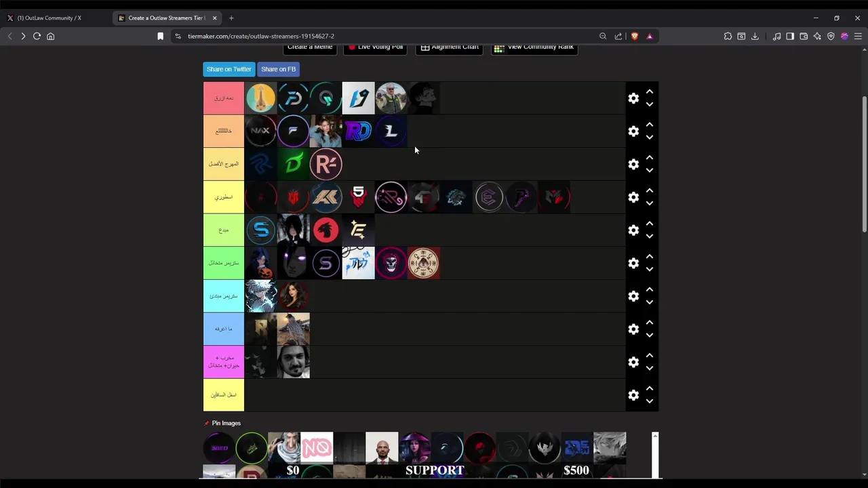Viewport: 868px width, 488px height.
Task: Open settings gear of the magenta tier row
Action: tap(633, 362)
